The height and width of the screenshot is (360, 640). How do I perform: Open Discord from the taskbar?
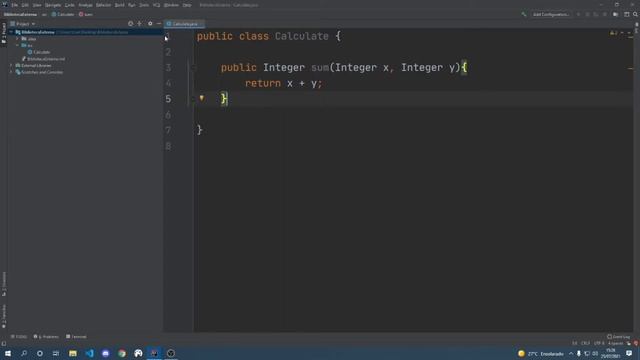[x=106, y=353]
